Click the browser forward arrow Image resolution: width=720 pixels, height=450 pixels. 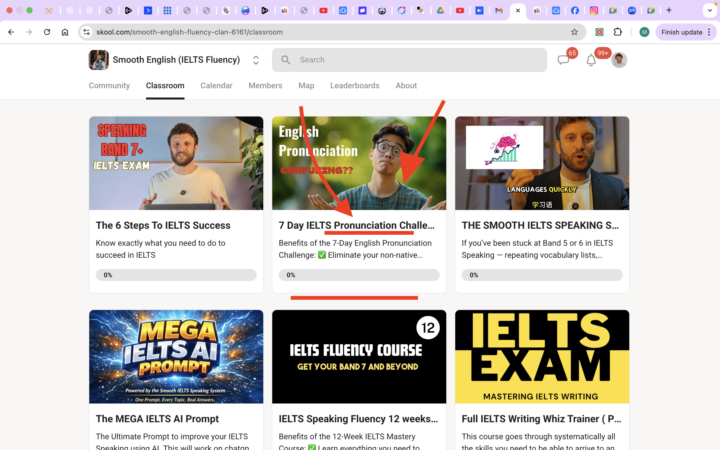pos(29,32)
